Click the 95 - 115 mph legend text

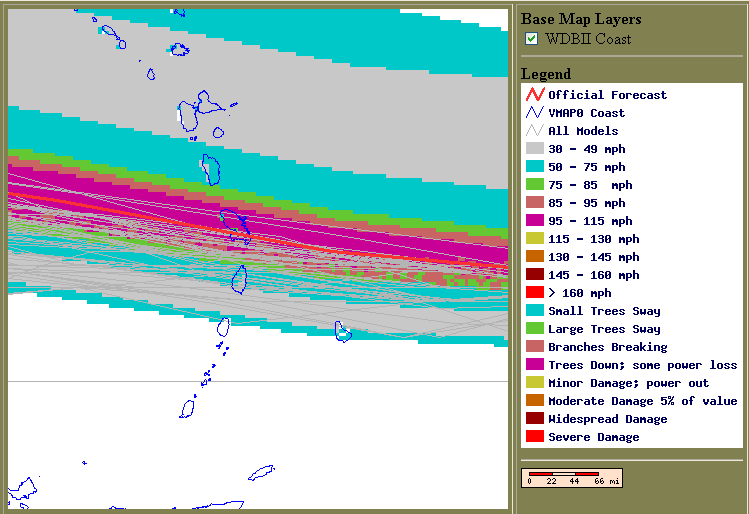point(590,221)
